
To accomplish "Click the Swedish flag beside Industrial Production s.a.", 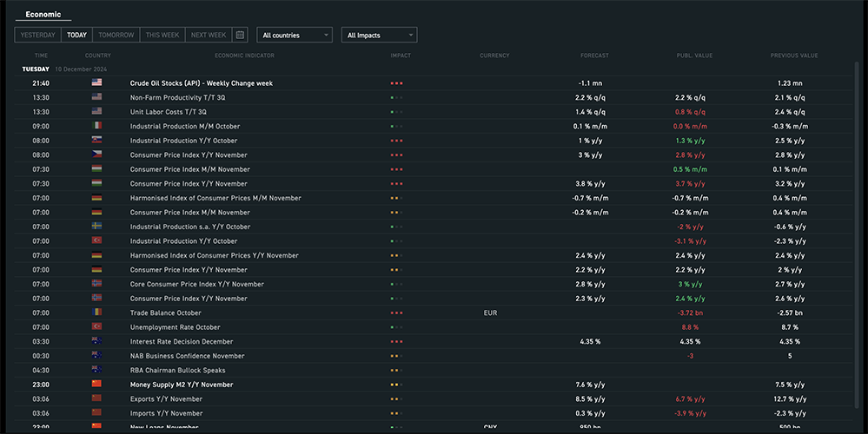I will pos(96,227).
